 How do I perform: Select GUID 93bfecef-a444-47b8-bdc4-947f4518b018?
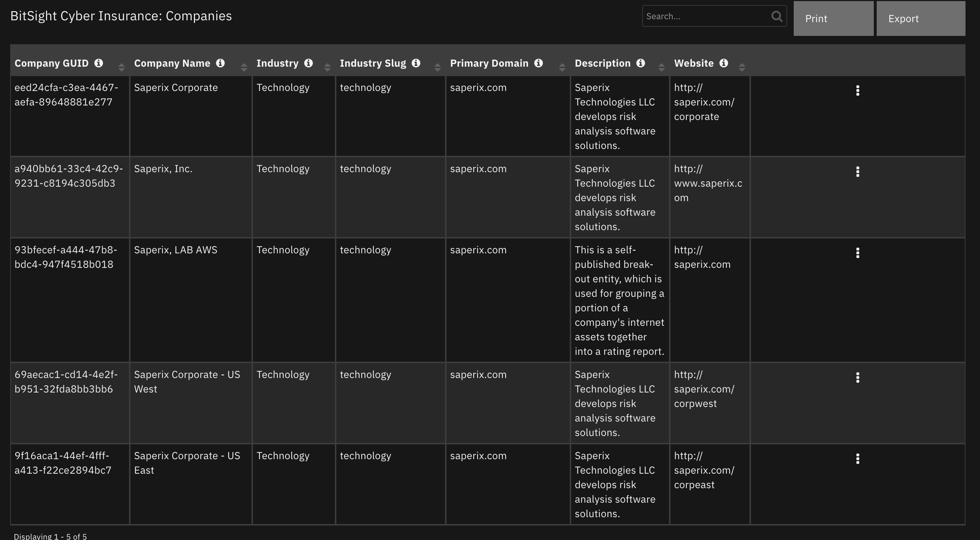tap(66, 257)
